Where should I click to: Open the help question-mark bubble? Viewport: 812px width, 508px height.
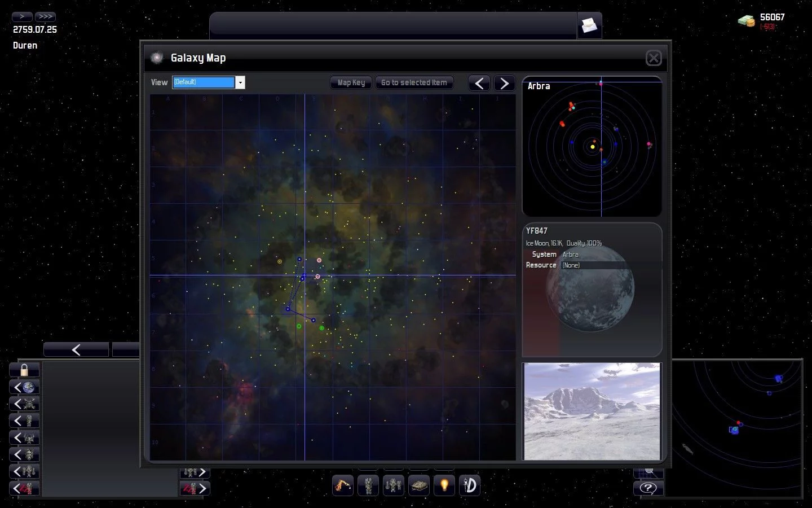click(648, 488)
